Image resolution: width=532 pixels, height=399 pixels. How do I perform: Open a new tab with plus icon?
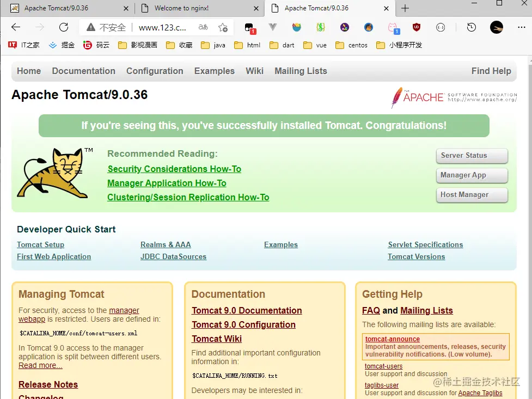coord(405,8)
